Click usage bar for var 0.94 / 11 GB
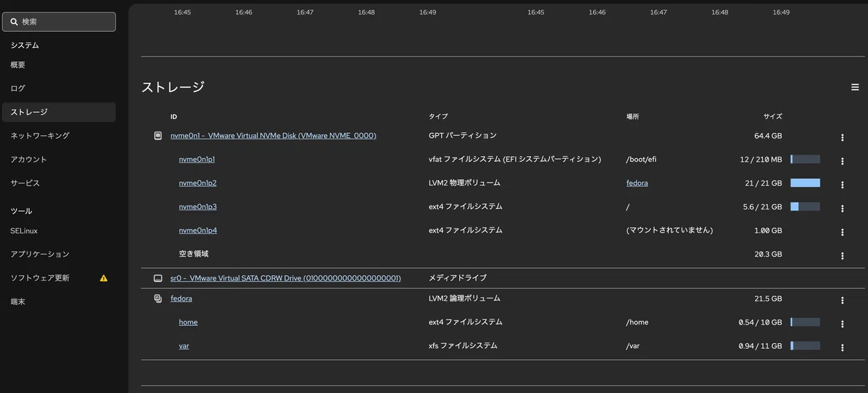The height and width of the screenshot is (393, 868). tap(805, 346)
